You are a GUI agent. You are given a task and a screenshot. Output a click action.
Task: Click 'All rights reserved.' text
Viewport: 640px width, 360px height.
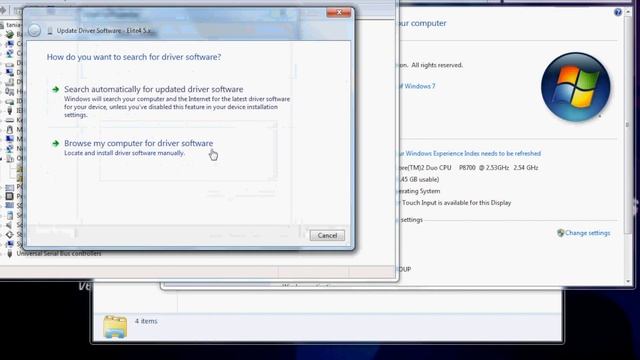tap(437, 65)
